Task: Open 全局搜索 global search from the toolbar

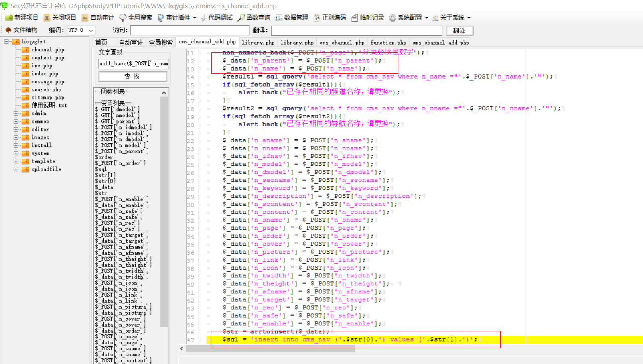Action: pyautogui.click(x=136, y=18)
